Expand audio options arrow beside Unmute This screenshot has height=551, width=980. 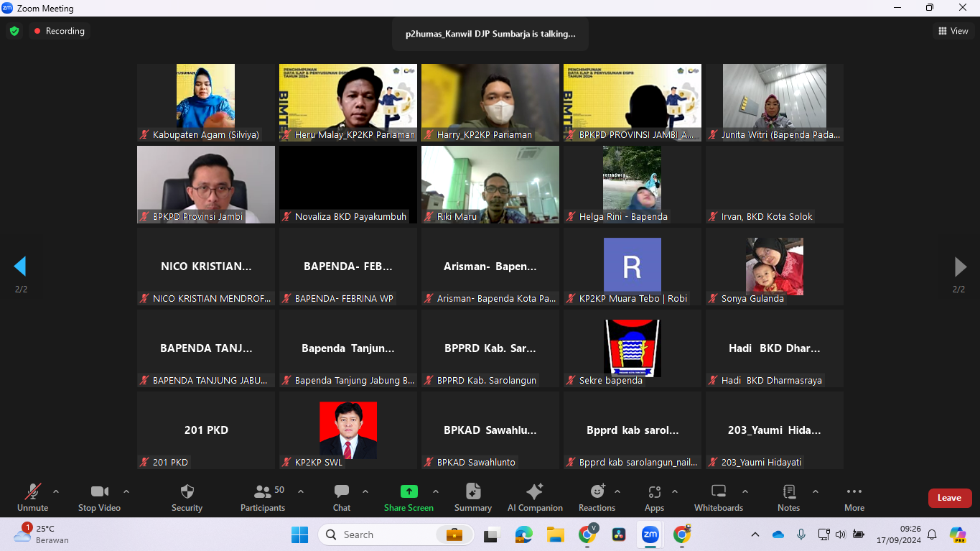[56, 492]
